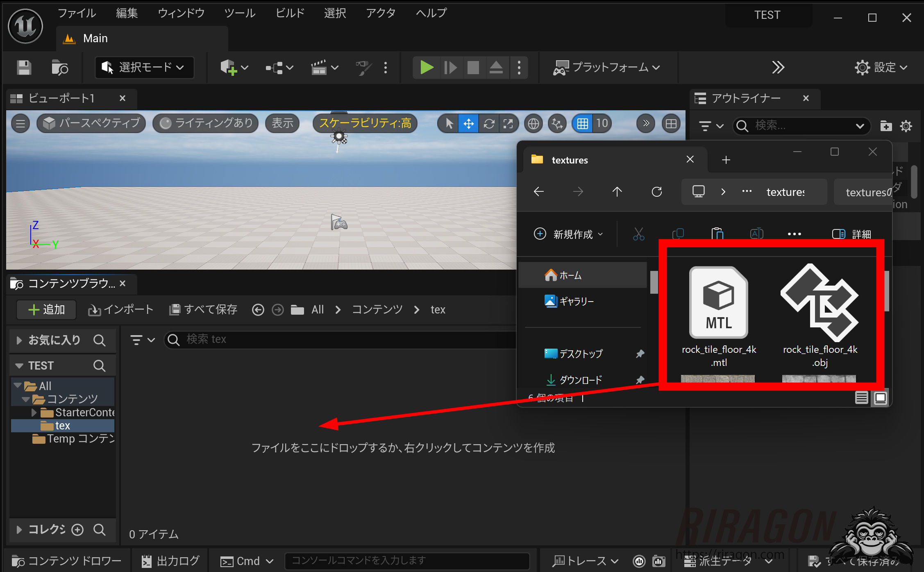Click the 追加 button in content browser
The height and width of the screenshot is (572, 924).
[46, 309]
